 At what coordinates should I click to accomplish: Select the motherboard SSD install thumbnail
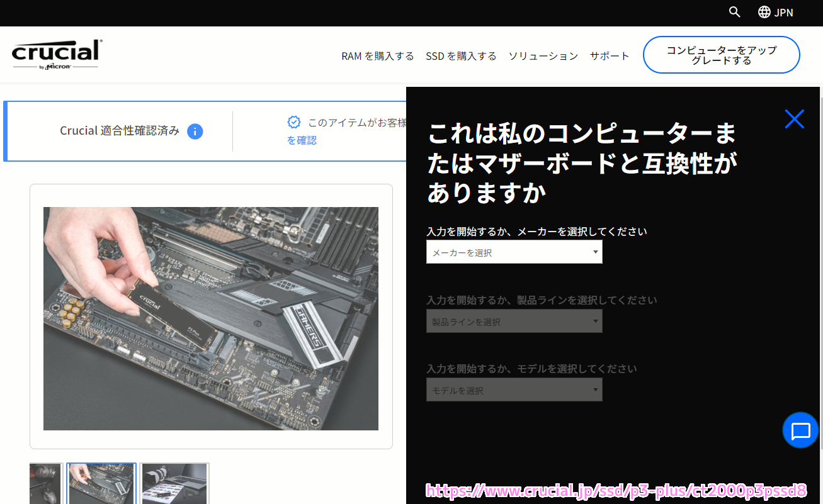[101, 483]
